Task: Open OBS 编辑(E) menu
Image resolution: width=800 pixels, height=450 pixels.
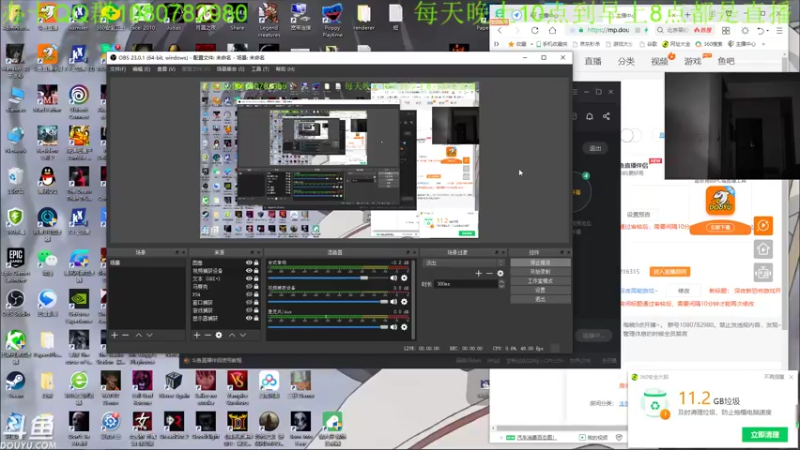Action: (x=141, y=69)
